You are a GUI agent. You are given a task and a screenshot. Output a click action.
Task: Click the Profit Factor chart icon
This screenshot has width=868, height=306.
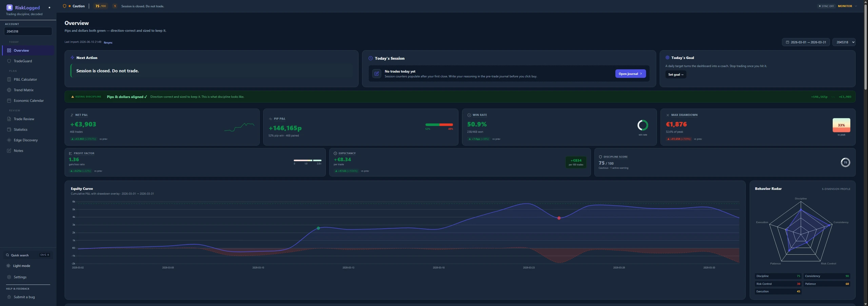coord(71,153)
